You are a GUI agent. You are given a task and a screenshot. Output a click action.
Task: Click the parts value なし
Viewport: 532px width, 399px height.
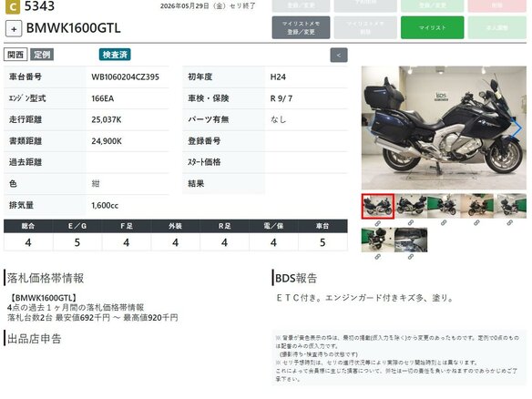pyautogui.click(x=278, y=119)
